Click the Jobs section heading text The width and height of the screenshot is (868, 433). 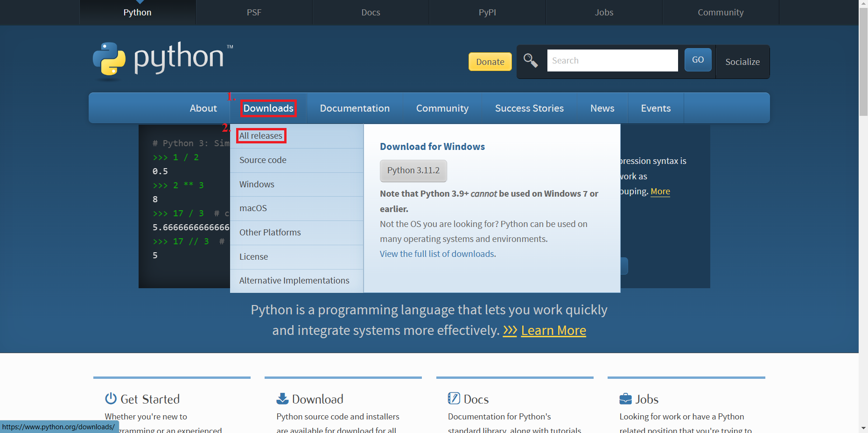[647, 399]
